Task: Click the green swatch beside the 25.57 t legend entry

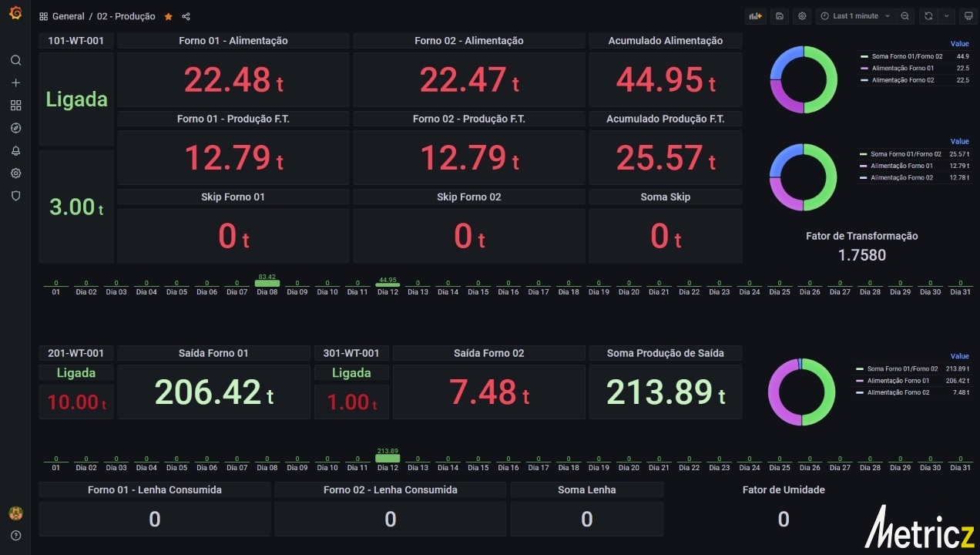Action: pos(863,154)
